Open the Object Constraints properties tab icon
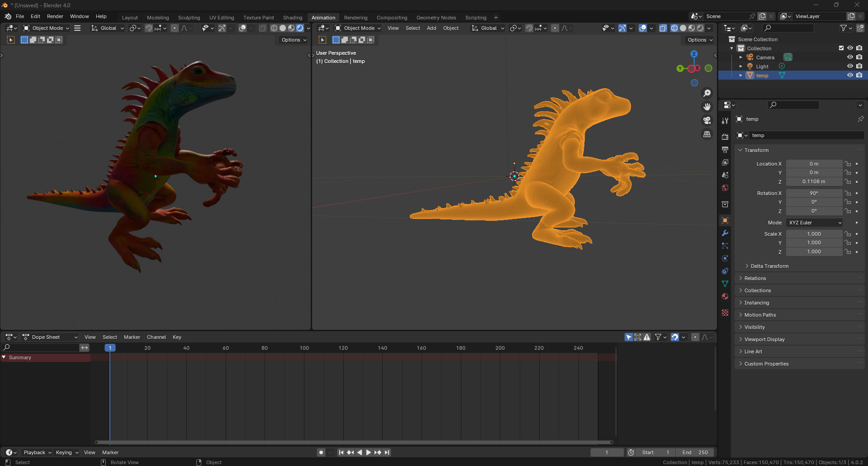 [725, 271]
